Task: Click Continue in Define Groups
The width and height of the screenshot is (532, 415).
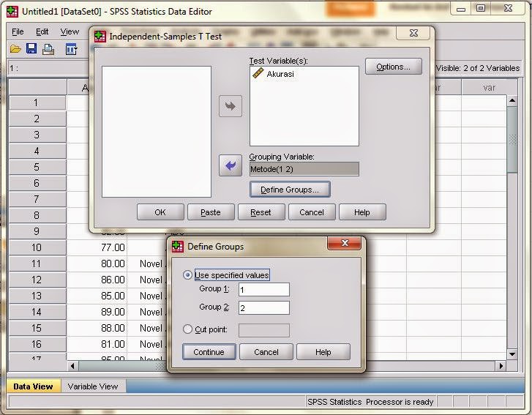Action: coord(209,352)
